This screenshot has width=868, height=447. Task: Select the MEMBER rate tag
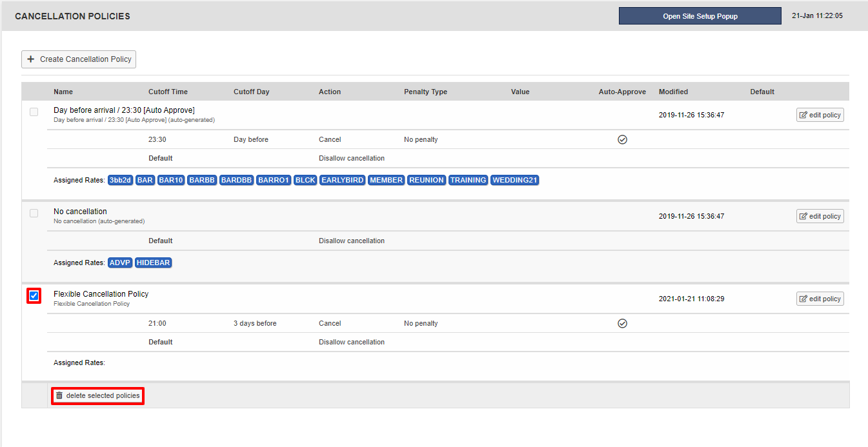click(387, 180)
